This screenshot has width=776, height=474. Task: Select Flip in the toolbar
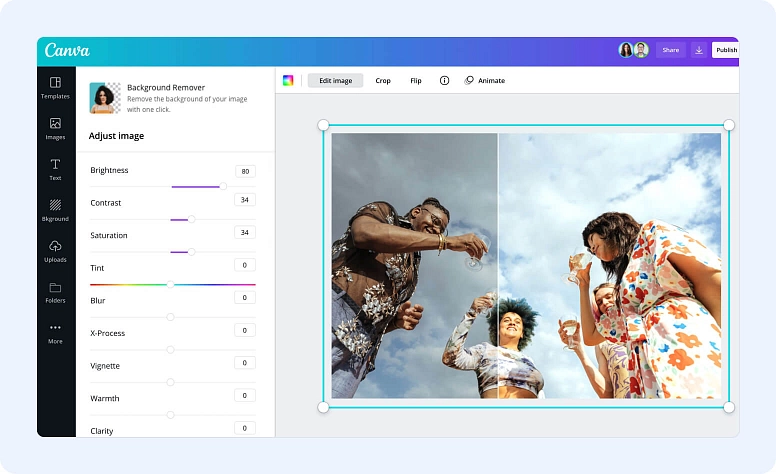pos(416,80)
